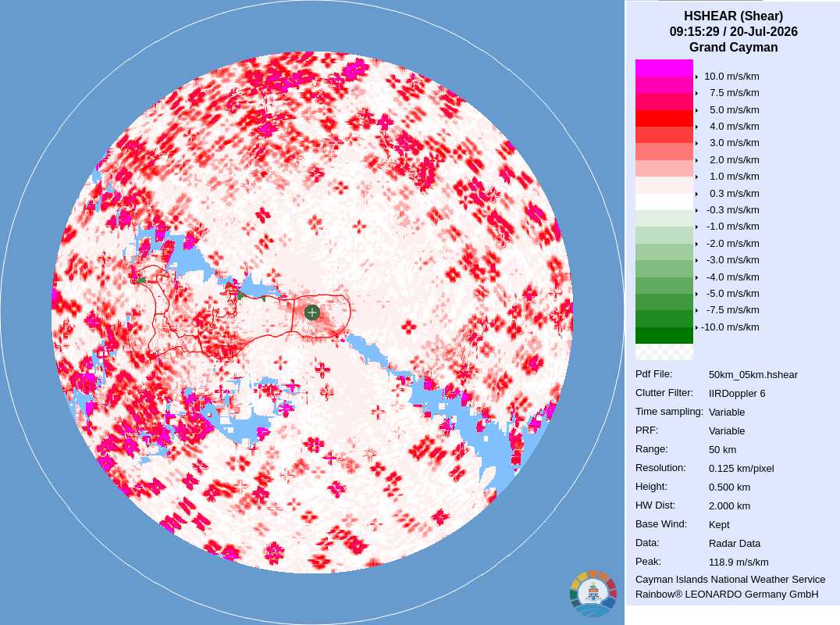Click the white -0.3 m/s/km legend swatch
Image resolution: width=840 pixels, height=625 pixels.
(x=664, y=202)
